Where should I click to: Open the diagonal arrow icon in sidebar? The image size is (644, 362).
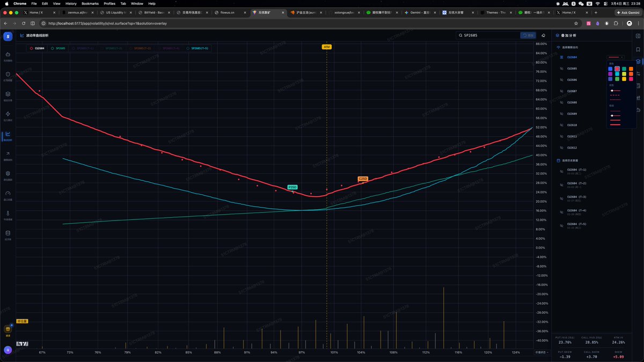pos(8,153)
